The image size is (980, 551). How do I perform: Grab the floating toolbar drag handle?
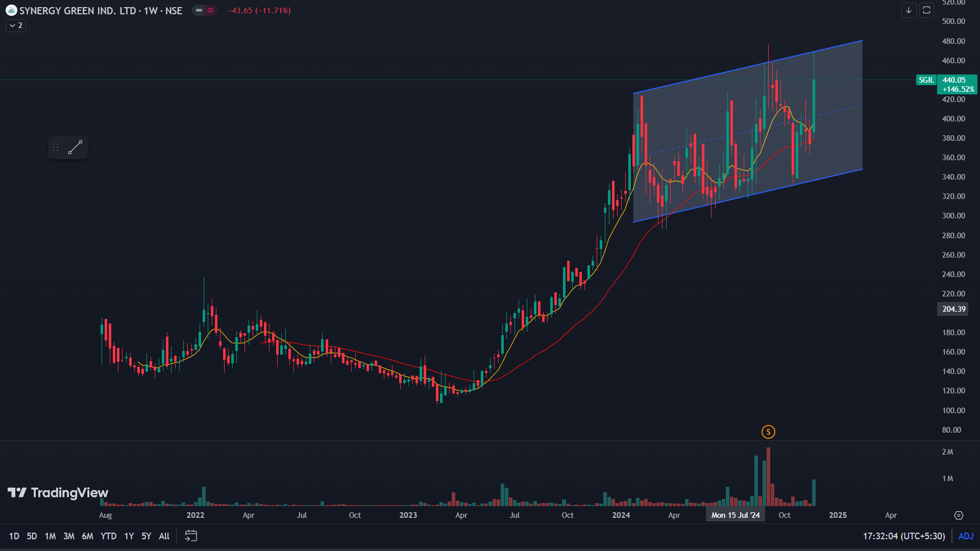pos(56,147)
